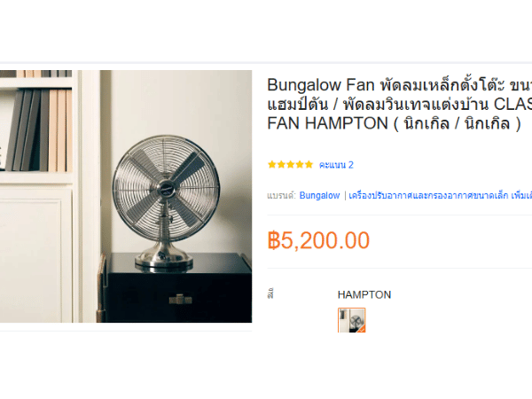Click the third yellow rating star

pos(291,165)
